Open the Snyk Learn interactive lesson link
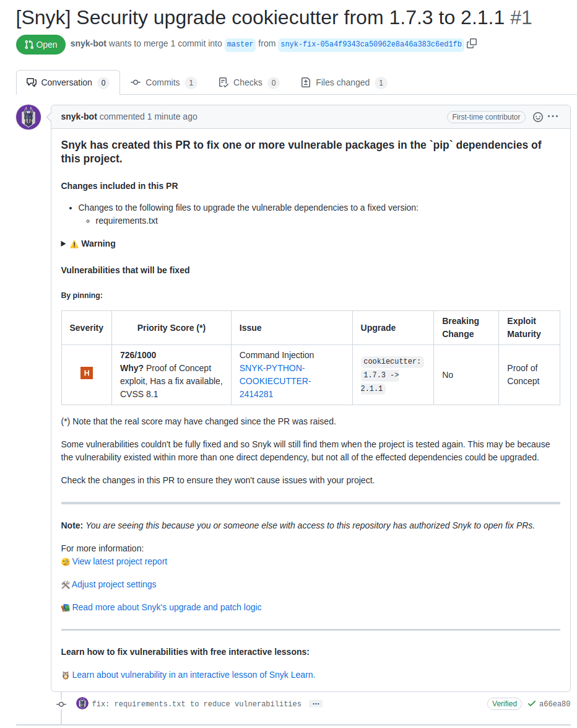The height and width of the screenshot is (728, 577). (x=193, y=675)
